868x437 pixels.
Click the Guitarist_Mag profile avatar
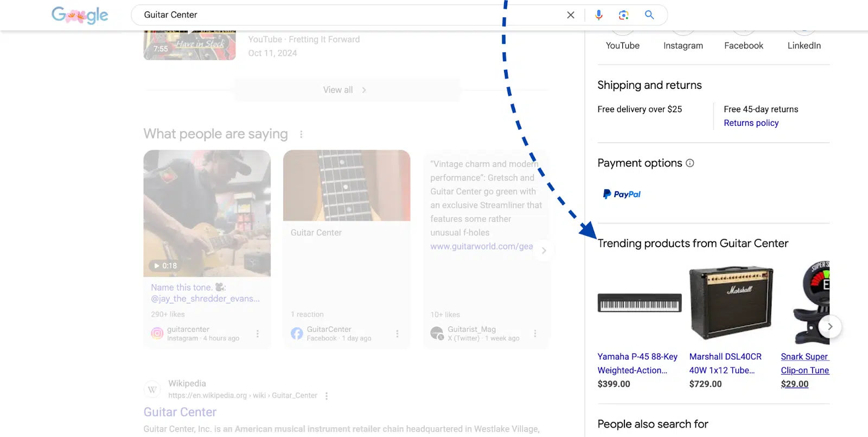[x=437, y=333]
